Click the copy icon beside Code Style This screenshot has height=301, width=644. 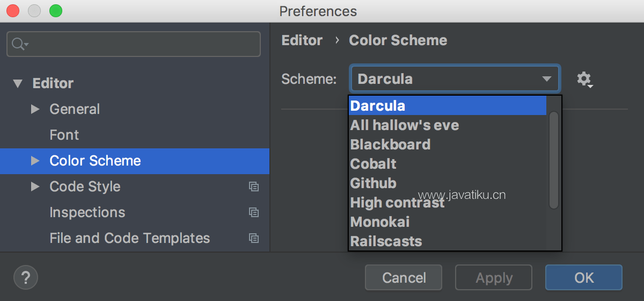click(x=254, y=187)
